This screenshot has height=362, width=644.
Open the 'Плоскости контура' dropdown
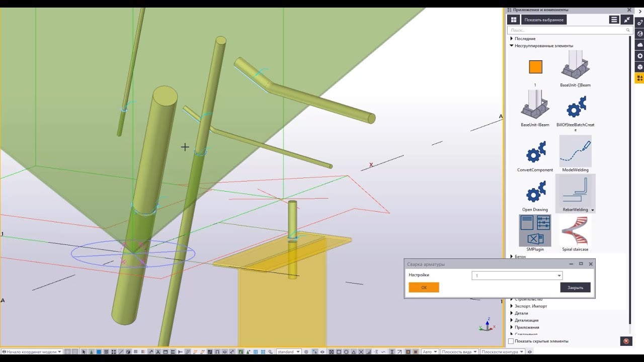[x=502, y=352]
